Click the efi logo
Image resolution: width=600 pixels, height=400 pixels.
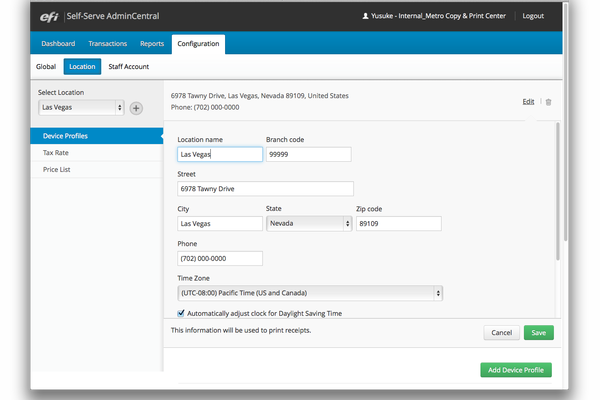click(x=49, y=17)
